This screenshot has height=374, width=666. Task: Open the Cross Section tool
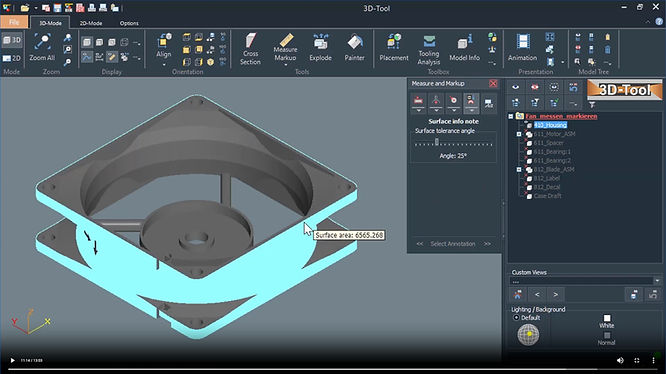click(x=250, y=49)
